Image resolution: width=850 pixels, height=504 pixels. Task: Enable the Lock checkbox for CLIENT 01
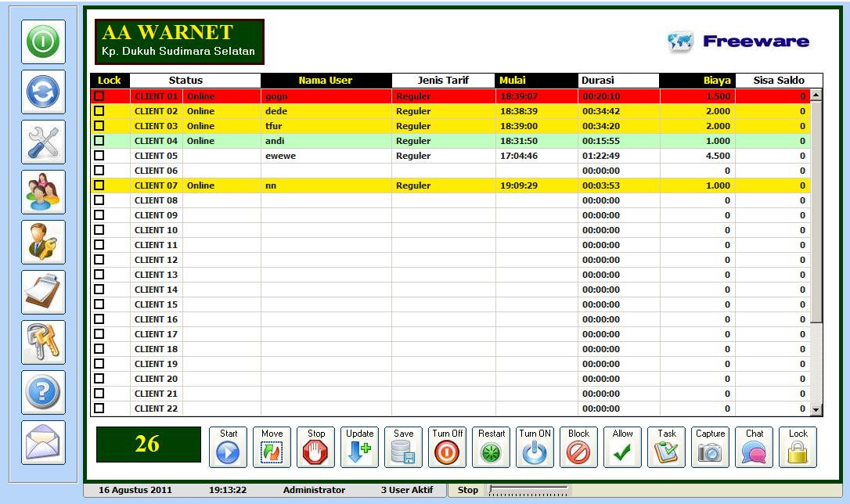coord(99,96)
